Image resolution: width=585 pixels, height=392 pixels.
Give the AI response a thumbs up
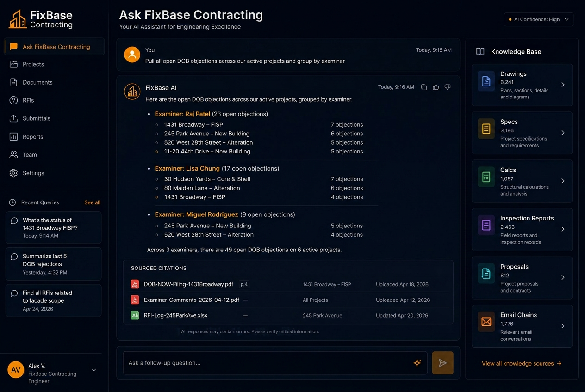[436, 87]
